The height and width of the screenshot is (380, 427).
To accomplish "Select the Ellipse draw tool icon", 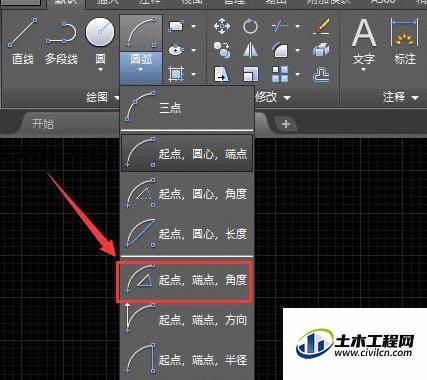I will 176,50.
